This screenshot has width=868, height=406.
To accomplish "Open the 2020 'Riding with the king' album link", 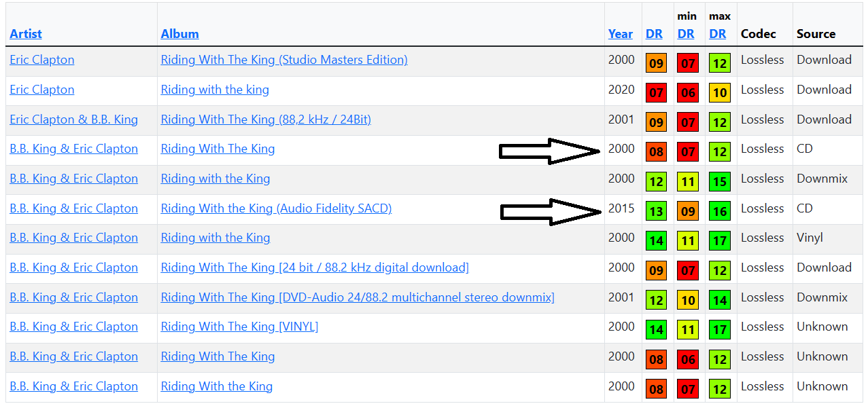I will tap(215, 90).
